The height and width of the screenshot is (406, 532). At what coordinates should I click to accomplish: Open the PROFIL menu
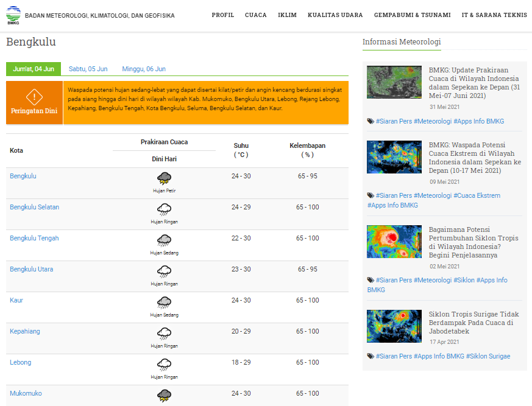coord(223,15)
